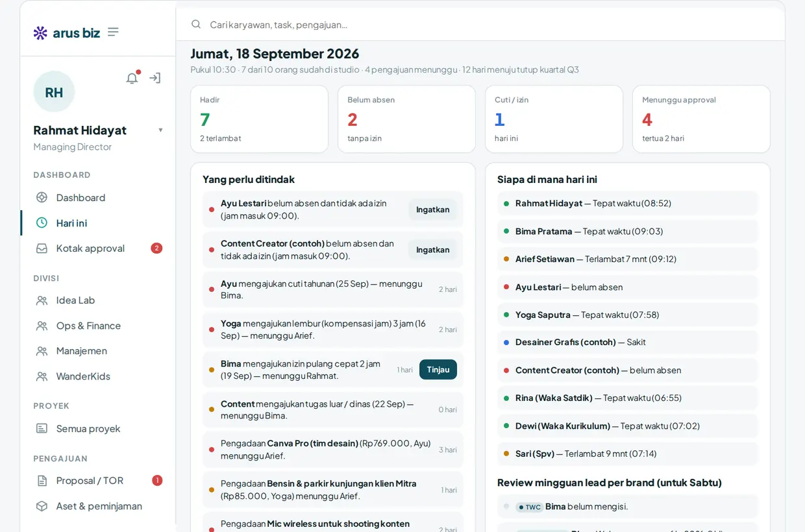Image resolution: width=805 pixels, height=532 pixels.
Task: Click the Idea Lab people icon
Action: [x=42, y=300]
